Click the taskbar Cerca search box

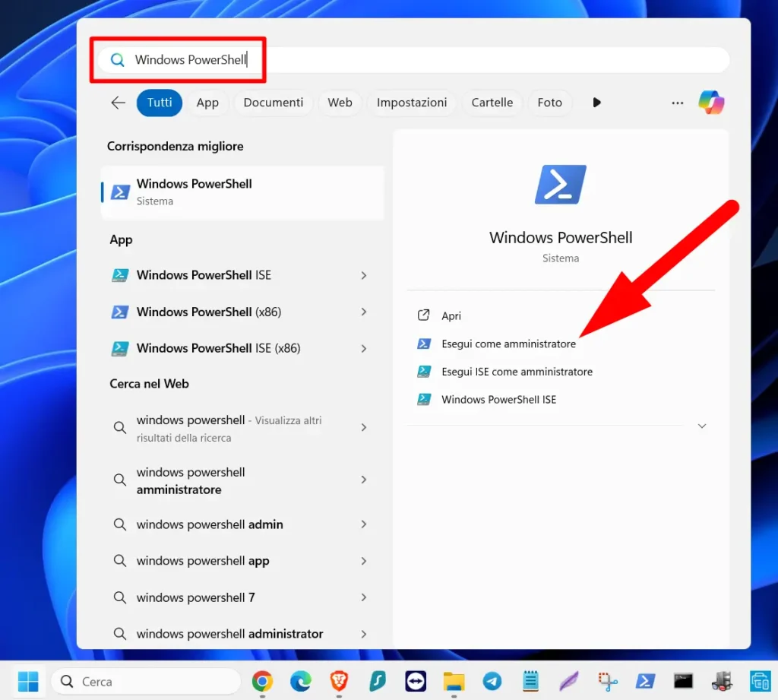[146, 681]
